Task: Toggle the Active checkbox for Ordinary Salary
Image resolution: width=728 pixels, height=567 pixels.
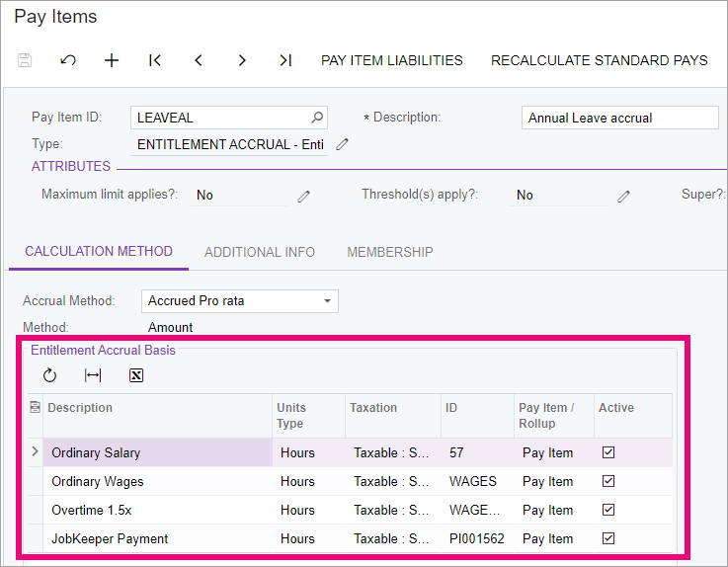Action: point(608,452)
